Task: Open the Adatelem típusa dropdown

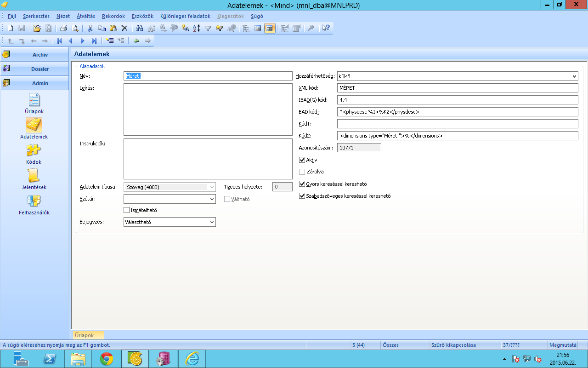Action: [212, 187]
